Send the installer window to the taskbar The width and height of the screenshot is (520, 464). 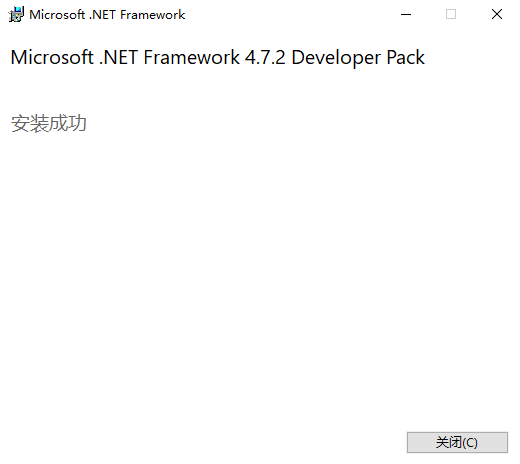tap(406, 14)
